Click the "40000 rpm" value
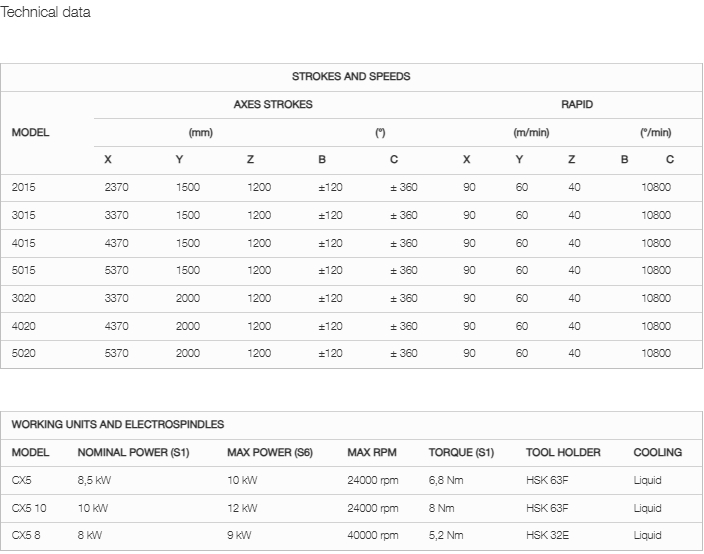Screen dimensions: 704x554 [x=373, y=535]
